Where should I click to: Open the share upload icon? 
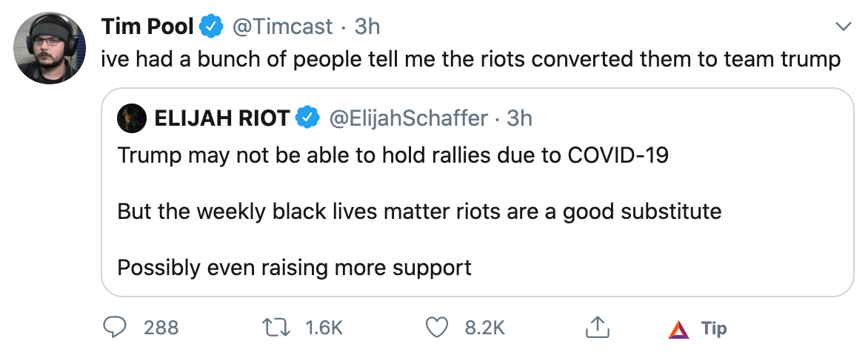click(597, 328)
